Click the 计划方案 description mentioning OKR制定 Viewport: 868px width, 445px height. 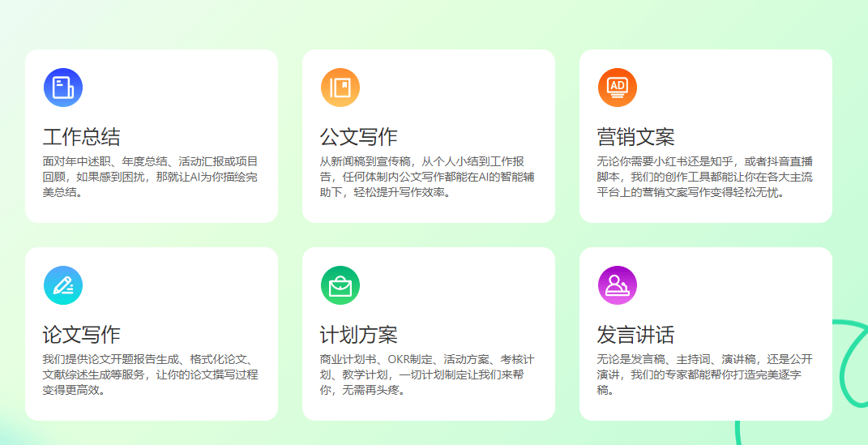(x=427, y=374)
